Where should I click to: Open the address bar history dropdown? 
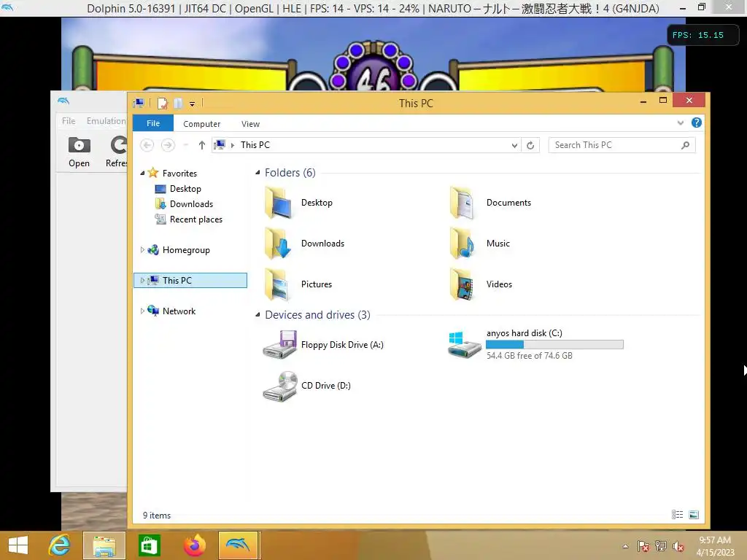click(x=514, y=145)
